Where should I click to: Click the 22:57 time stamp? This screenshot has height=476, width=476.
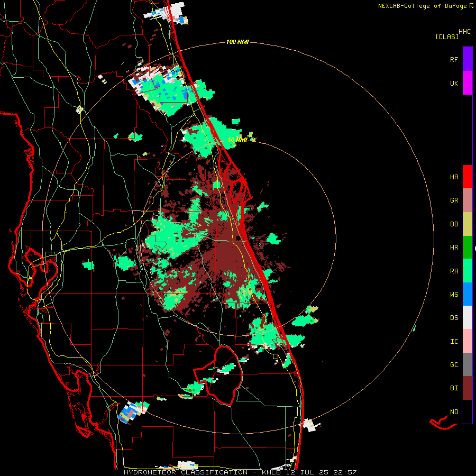[x=344, y=472]
